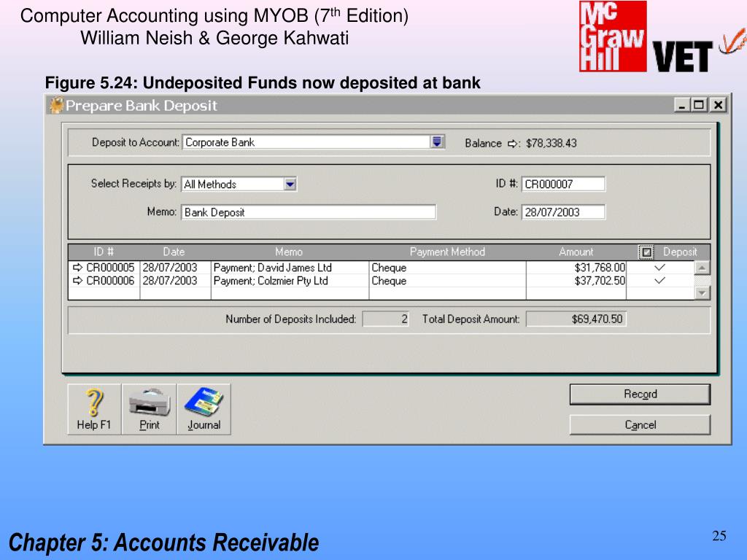Click ID CR000005 in list
Image resolution: width=747 pixels, height=560 pixels.
point(111,268)
